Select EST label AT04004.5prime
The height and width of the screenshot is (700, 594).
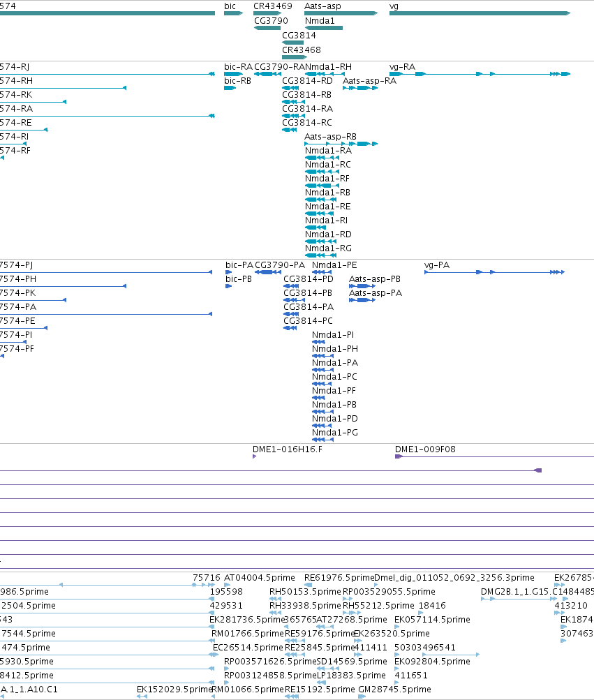coord(260,578)
